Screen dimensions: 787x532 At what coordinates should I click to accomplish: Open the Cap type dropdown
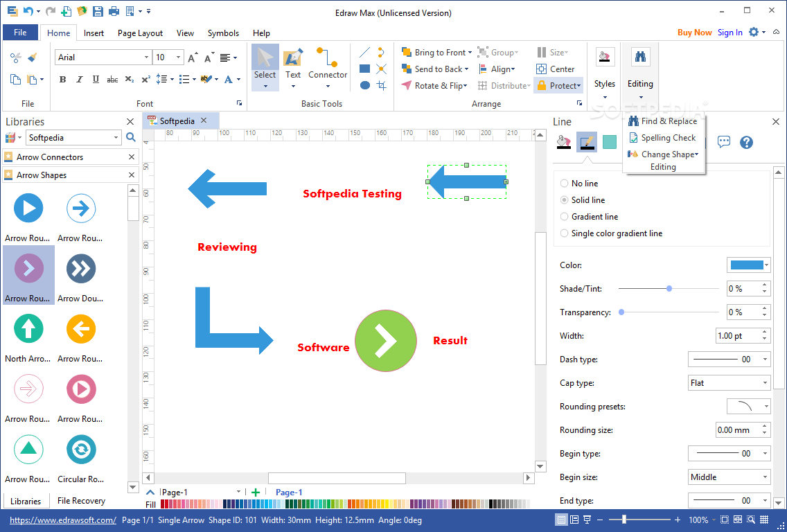click(x=729, y=383)
